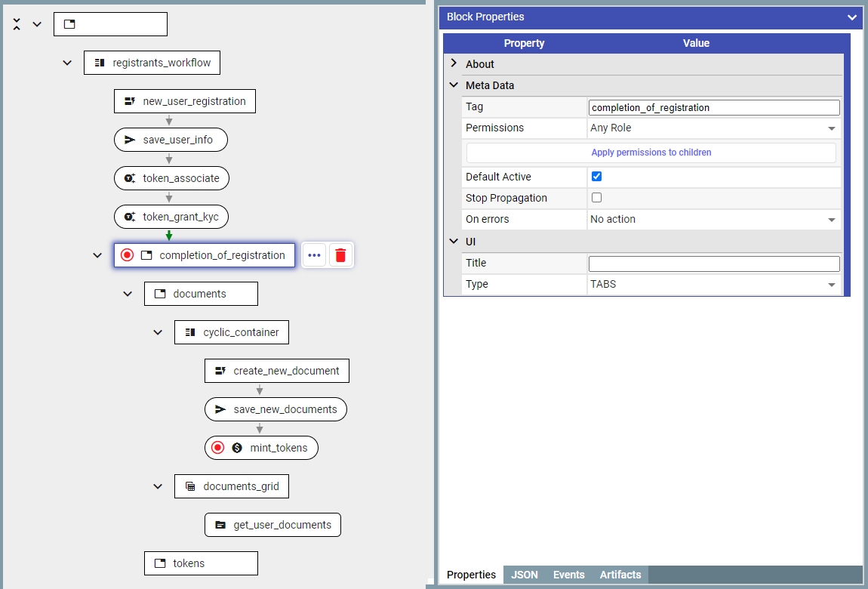This screenshot has width=868, height=589.
Task: Click the grid icon on documents_grid
Action: (x=190, y=486)
